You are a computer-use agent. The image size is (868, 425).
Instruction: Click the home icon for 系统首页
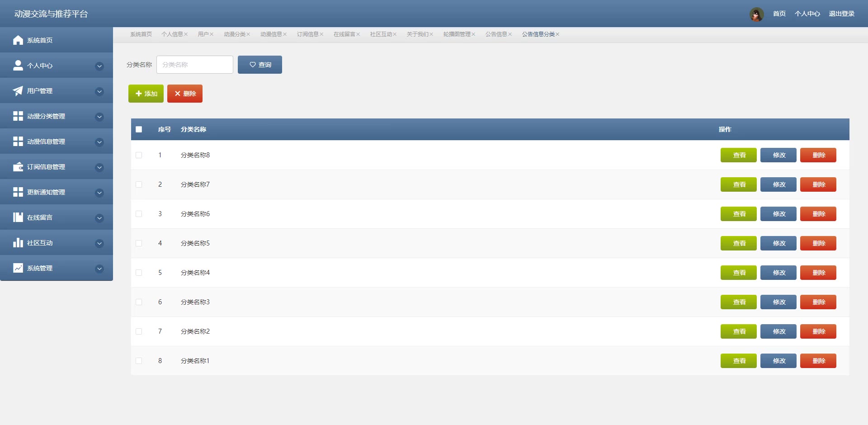18,40
